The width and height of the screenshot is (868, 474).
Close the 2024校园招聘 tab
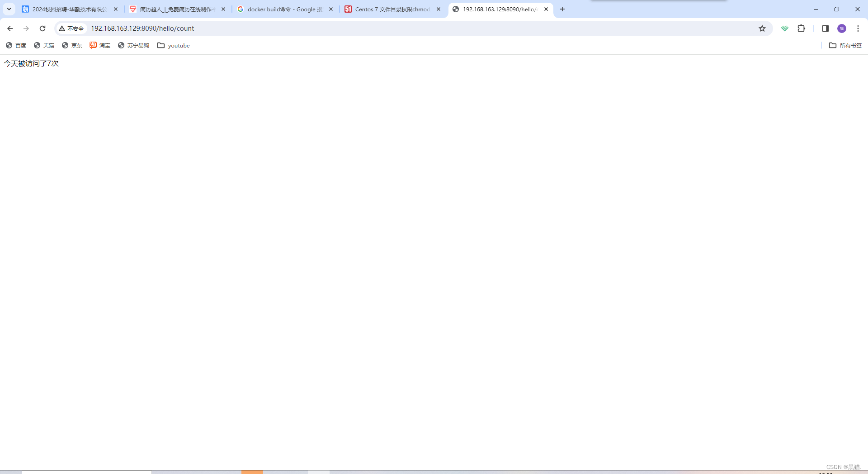click(x=116, y=9)
